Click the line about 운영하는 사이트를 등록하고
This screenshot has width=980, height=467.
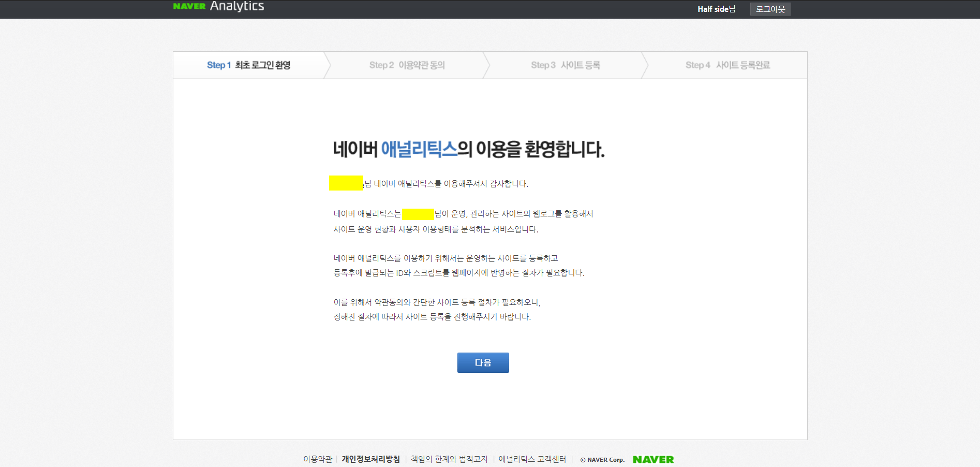point(446,258)
